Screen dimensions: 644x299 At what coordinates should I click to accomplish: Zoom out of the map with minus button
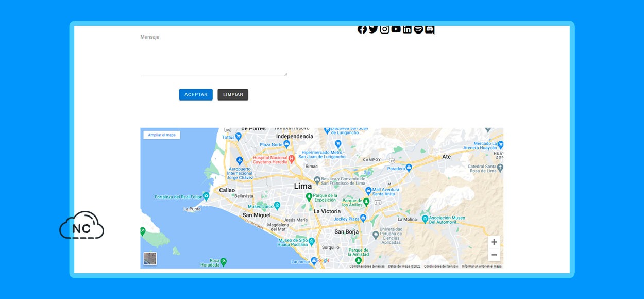click(x=494, y=255)
